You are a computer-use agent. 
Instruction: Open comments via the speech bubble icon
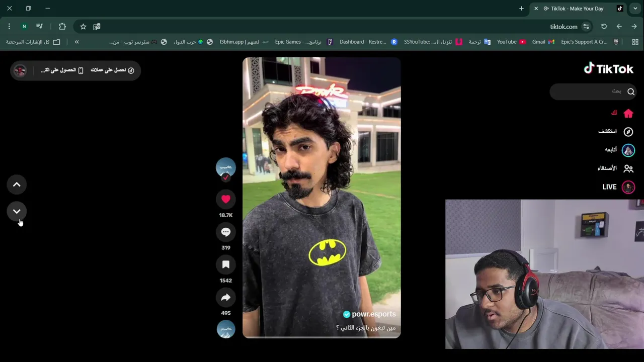pyautogui.click(x=226, y=232)
